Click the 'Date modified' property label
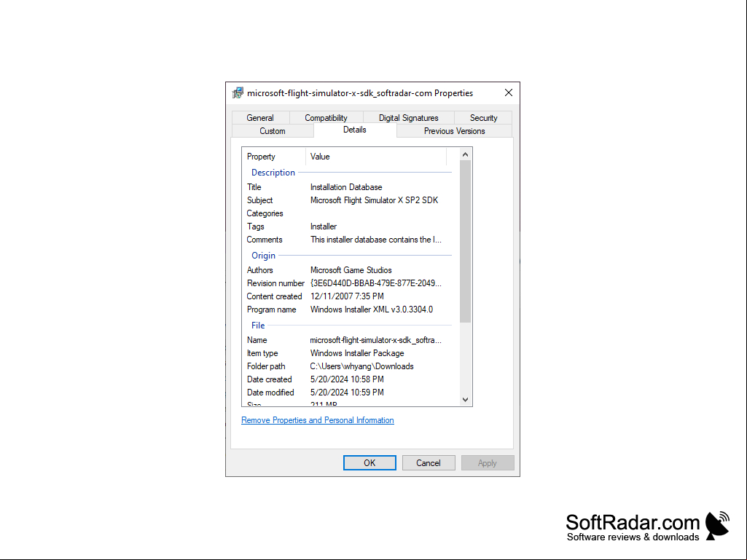 (x=270, y=393)
